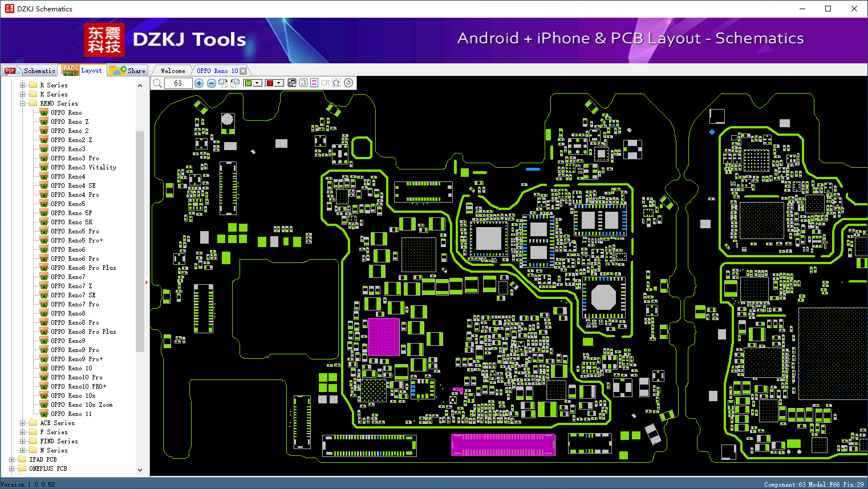Click the PADS icon beside OPPO Reno9
Image resolution: width=868 pixels, height=489 pixels.
click(x=44, y=341)
